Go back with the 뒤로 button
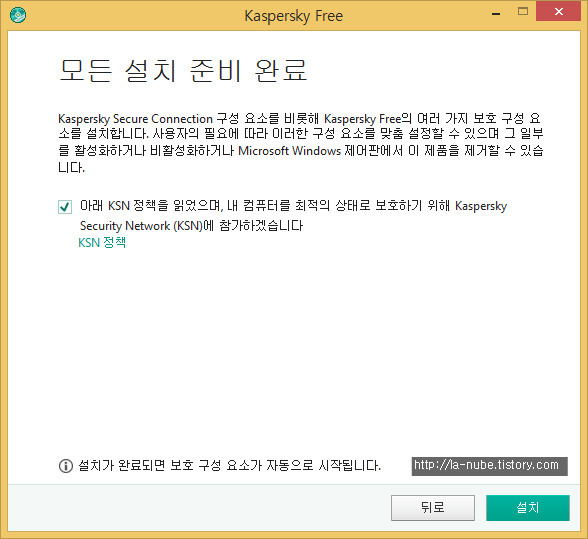Screen dimensions: 588x539 click(x=433, y=507)
